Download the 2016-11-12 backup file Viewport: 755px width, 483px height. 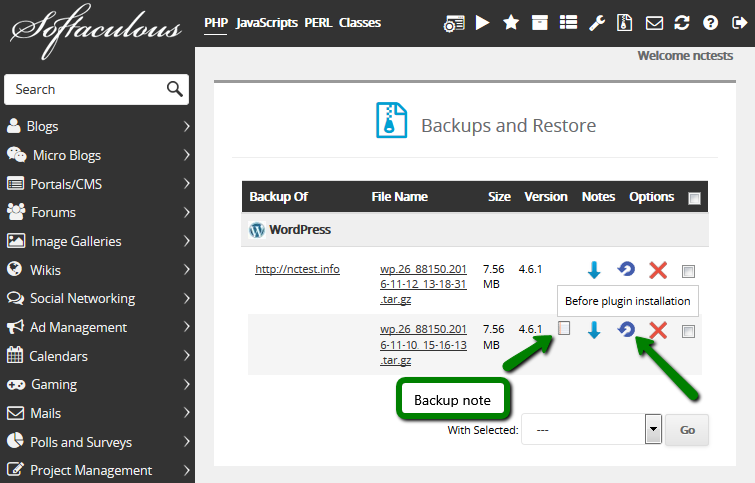(594, 270)
